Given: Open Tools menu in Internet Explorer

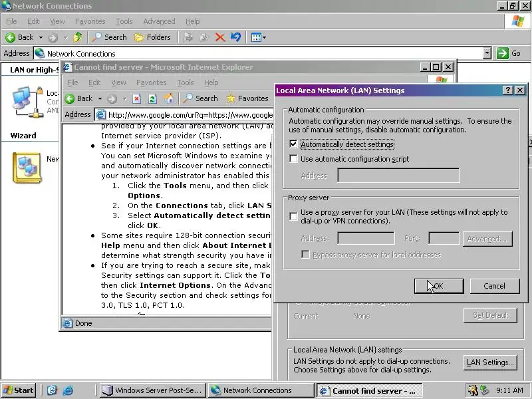Looking at the screenshot, I should point(186,82).
